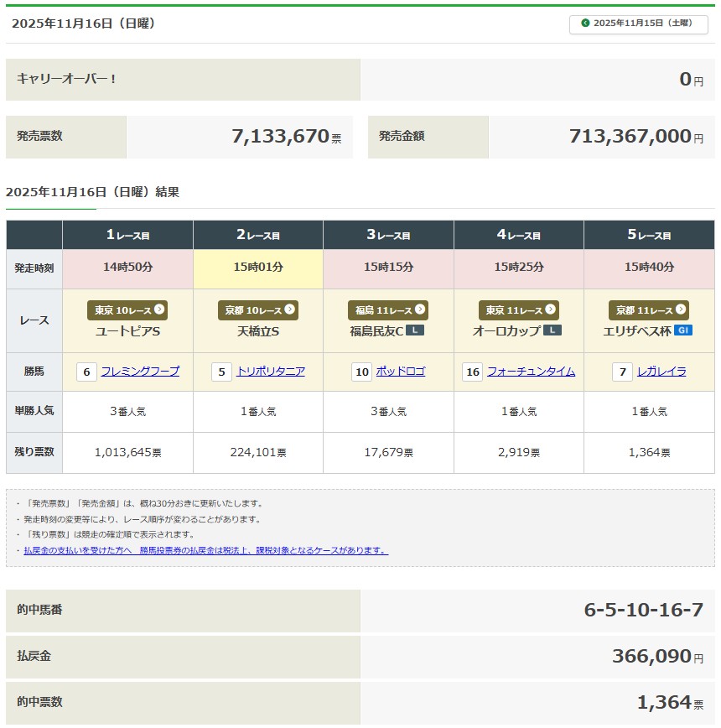The image size is (721, 728).
Task: Click horse number 7 box
Action: pos(622,372)
